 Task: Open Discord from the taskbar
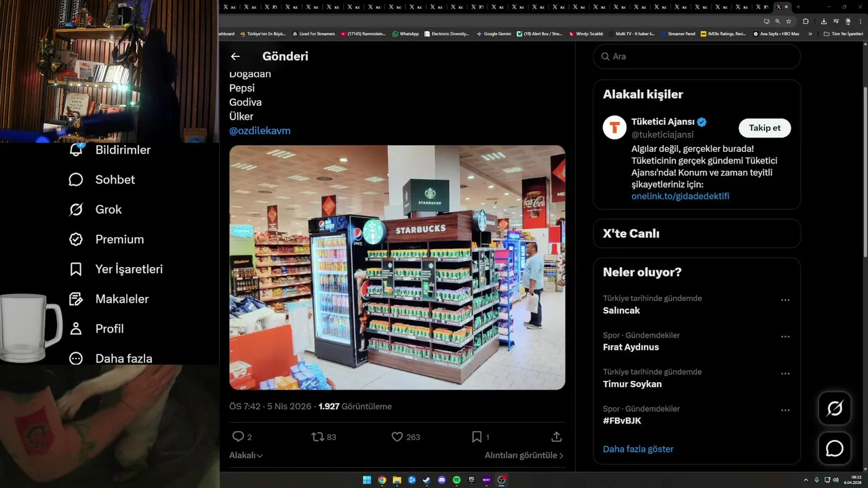click(x=441, y=480)
